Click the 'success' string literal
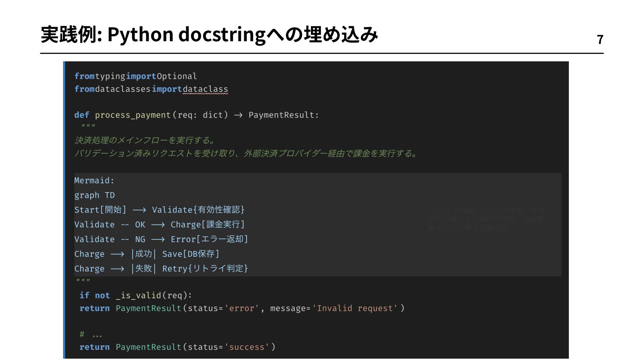The width and height of the screenshot is (644, 362). point(247,347)
